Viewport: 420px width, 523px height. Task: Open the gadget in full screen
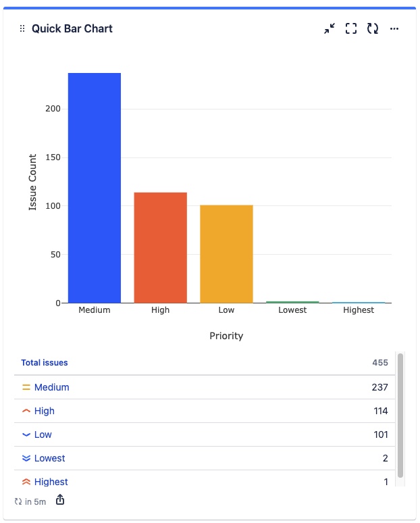point(351,29)
